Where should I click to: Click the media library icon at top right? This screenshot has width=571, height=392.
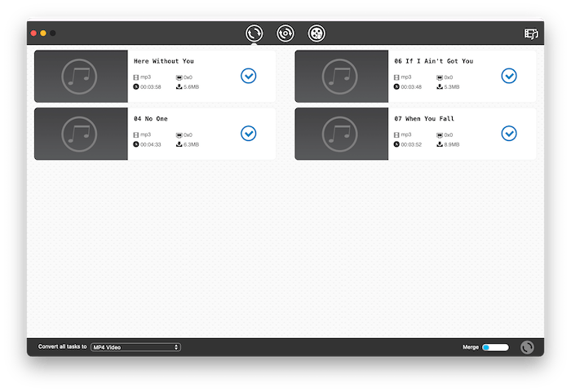(x=532, y=33)
